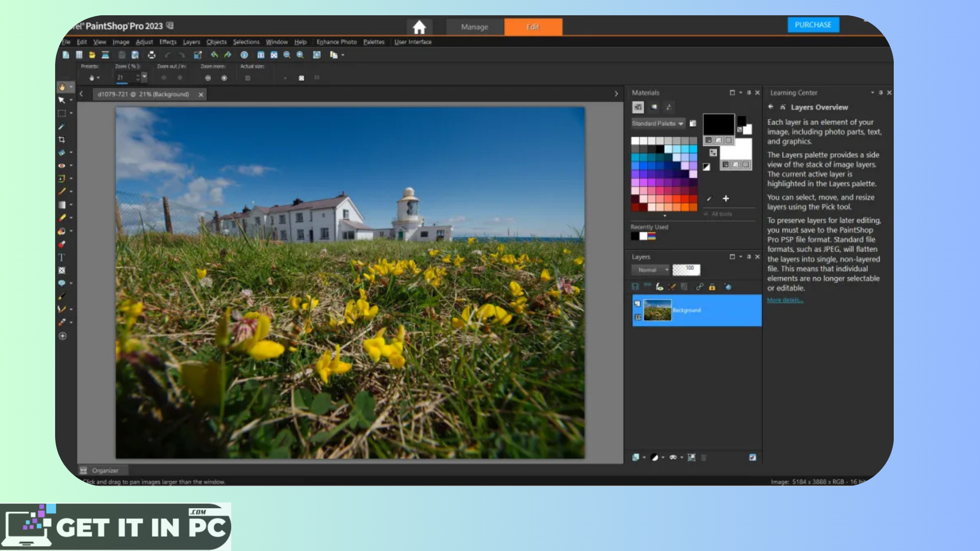This screenshot has width=980, height=551.
Task: Click the Edit tab button
Action: tap(533, 27)
